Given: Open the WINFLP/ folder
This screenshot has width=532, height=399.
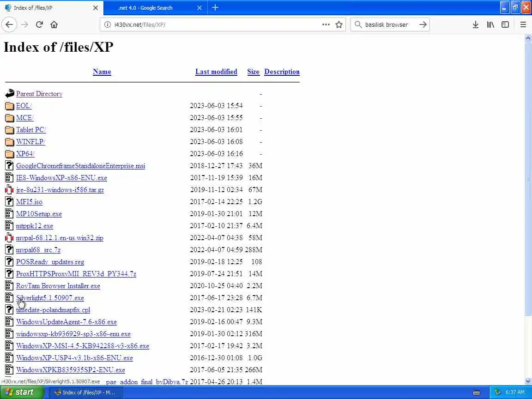Looking at the screenshot, I should [x=30, y=141].
